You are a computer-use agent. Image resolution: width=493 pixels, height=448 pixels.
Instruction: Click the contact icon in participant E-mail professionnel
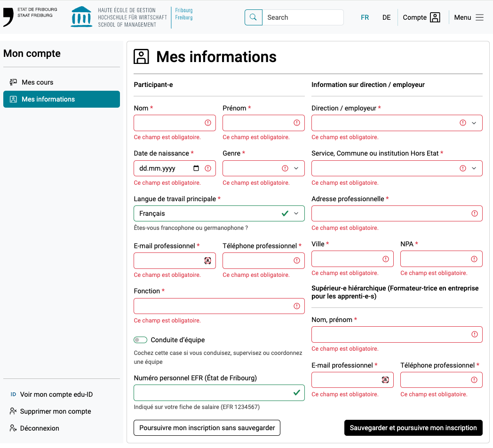coord(207,260)
